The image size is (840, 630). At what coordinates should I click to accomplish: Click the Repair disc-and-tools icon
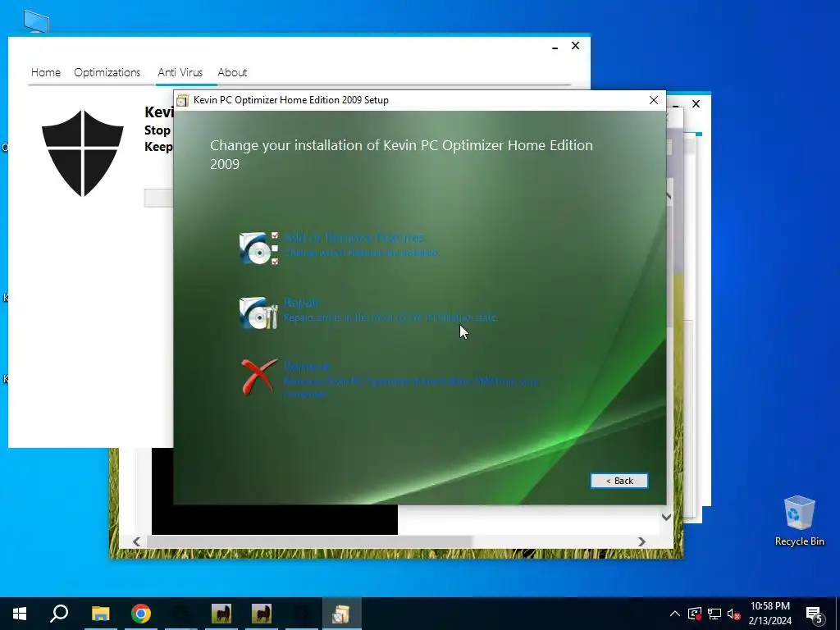258,313
